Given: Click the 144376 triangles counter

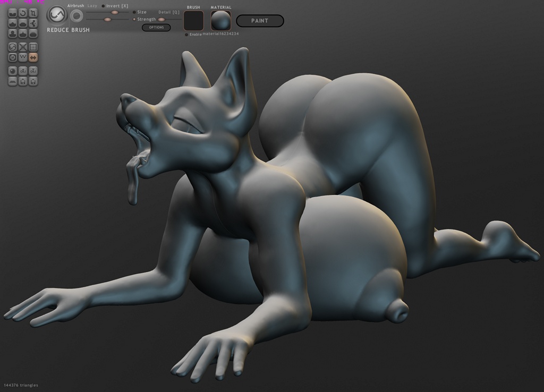Looking at the screenshot, I should coord(21,385).
